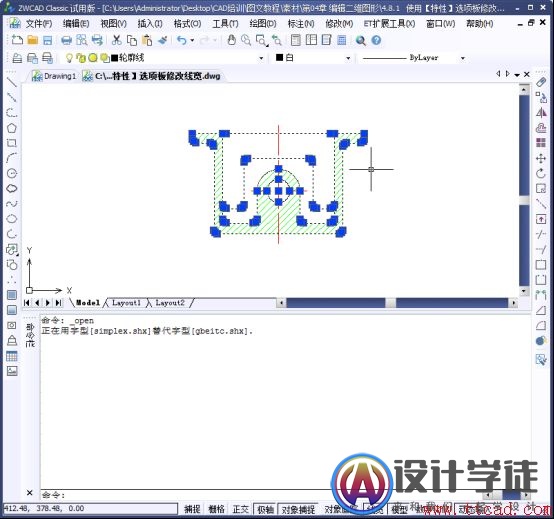Select the Polygon drawing tool
Viewport: 554px width, 519px height.
pyautogui.click(x=12, y=128)
